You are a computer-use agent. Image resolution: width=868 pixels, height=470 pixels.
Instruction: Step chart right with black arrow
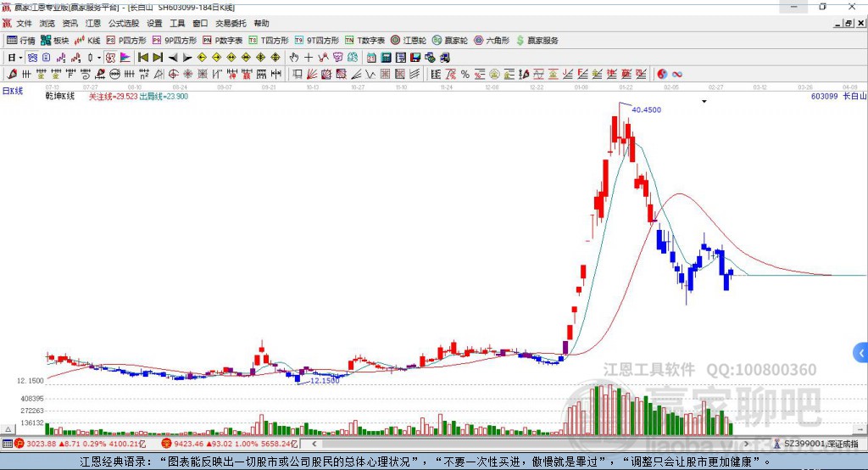(187, 58)
